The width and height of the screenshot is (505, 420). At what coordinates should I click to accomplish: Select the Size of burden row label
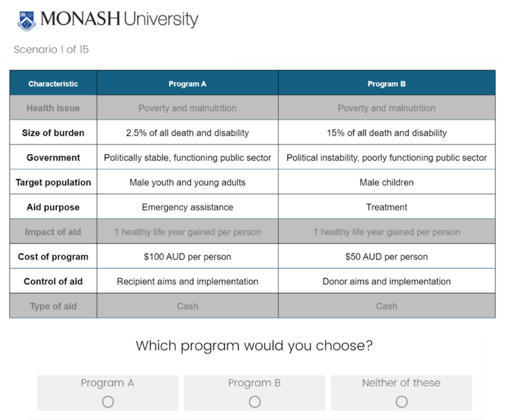pos(53,133)
